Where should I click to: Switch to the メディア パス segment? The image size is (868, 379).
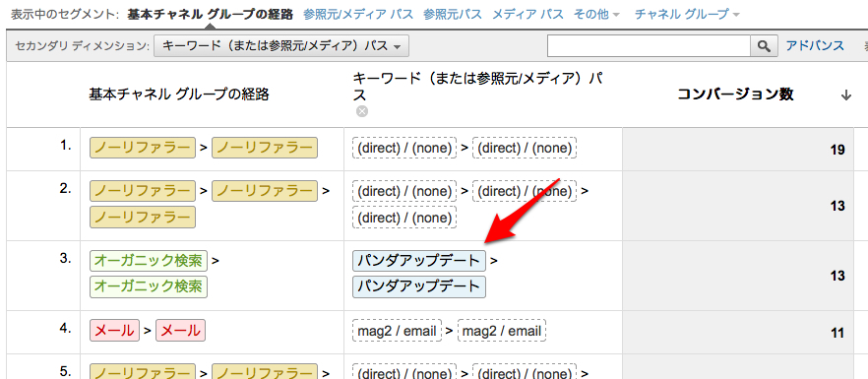click(x=527, y=15)
